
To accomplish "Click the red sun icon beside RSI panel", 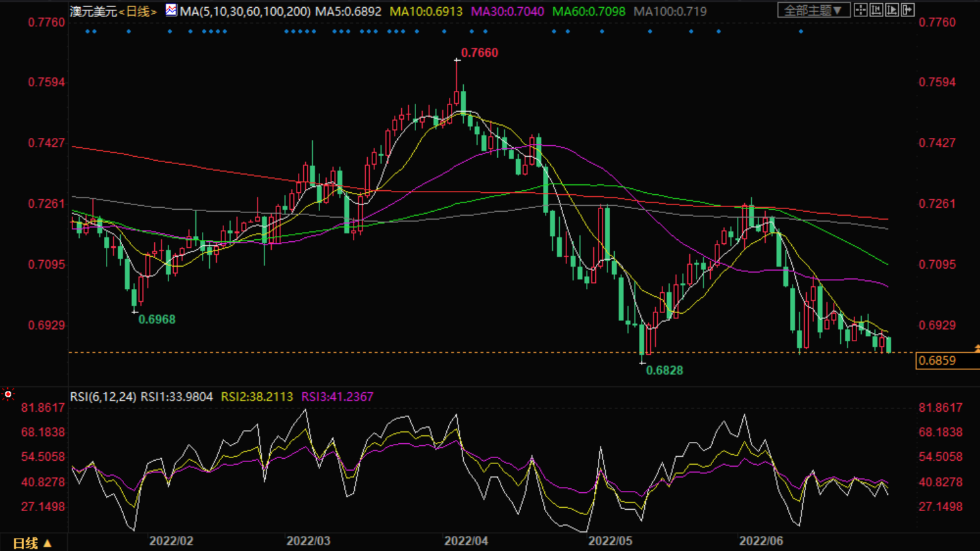I will (x=8, y=394).
